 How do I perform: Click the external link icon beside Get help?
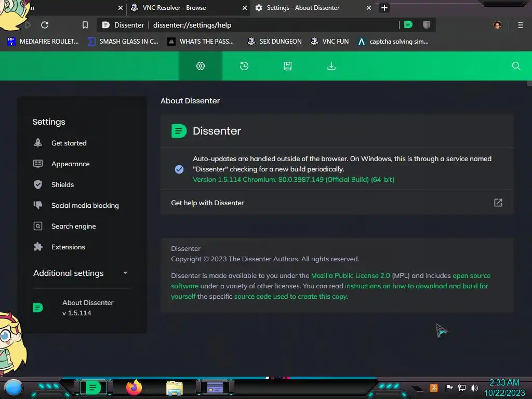click(498, 203)
